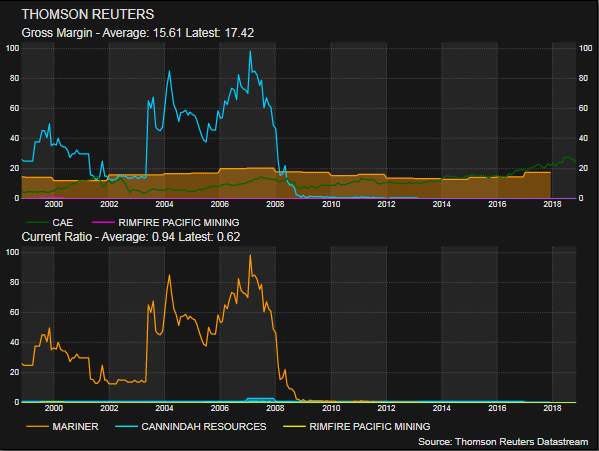This screenshot has height=451, width=599.
Task: Click the 80 label on bottom chart's left axis
Action: [14, 282]
